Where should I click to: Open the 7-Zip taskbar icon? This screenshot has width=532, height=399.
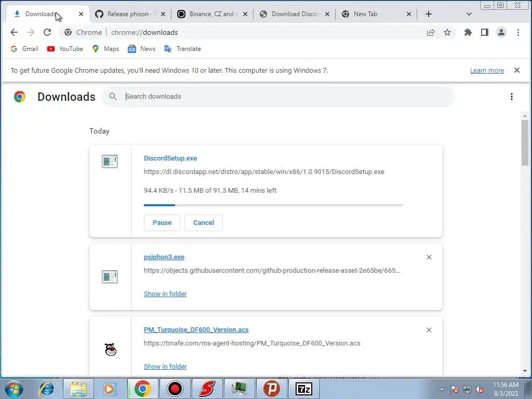tap(304, 389)
